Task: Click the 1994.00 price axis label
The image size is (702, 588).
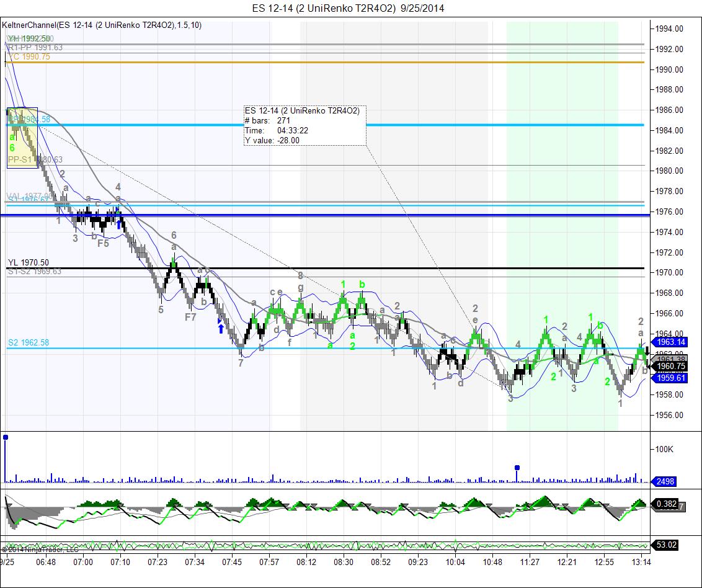Action: tap(669, 29)
